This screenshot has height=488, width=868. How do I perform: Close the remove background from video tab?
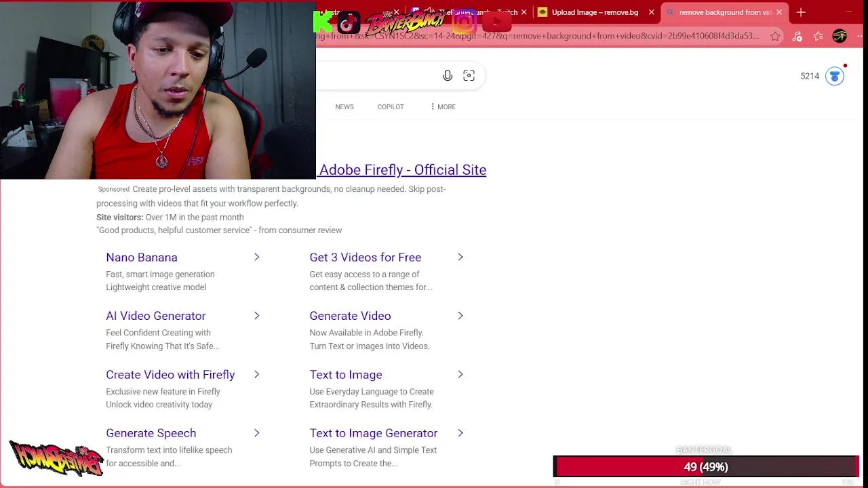(779, 12)
